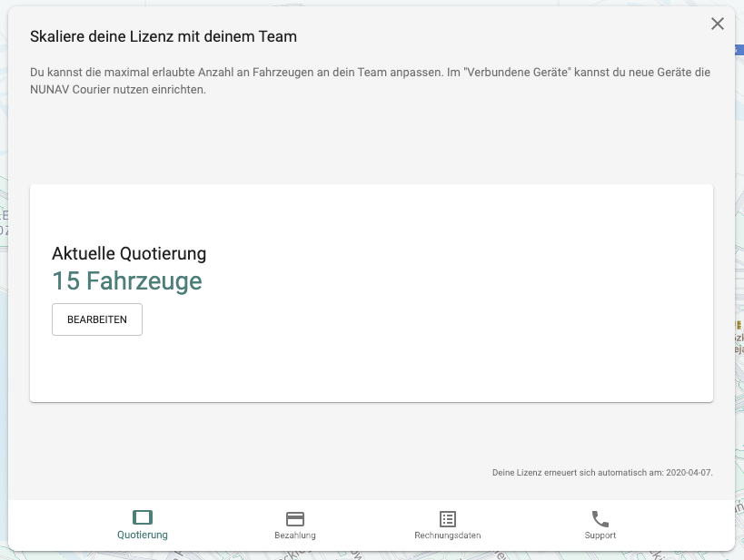Go to the Support tab
Image resolution: width=744 pixels, height=560 pixels.
click(600, 526)
